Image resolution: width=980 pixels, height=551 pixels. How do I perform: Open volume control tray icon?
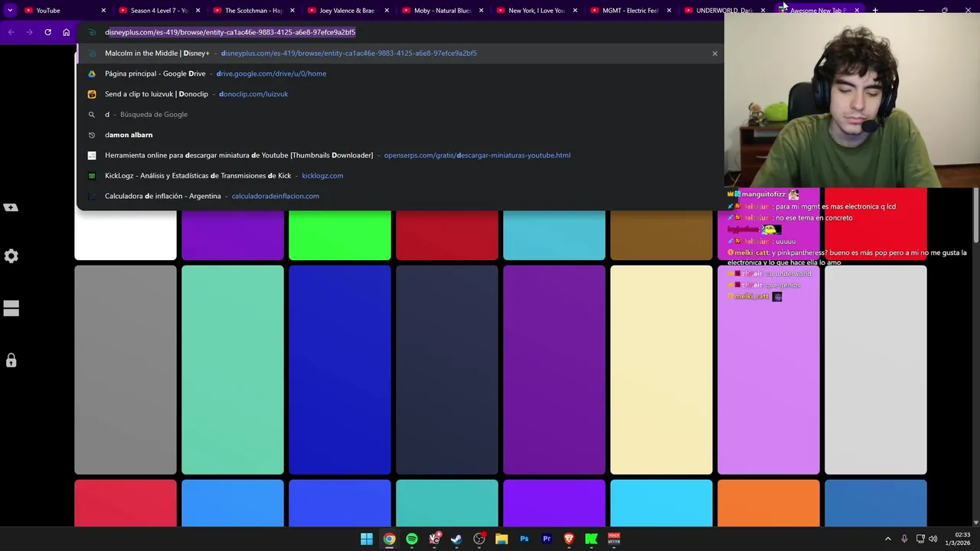[x=933, y=539]
